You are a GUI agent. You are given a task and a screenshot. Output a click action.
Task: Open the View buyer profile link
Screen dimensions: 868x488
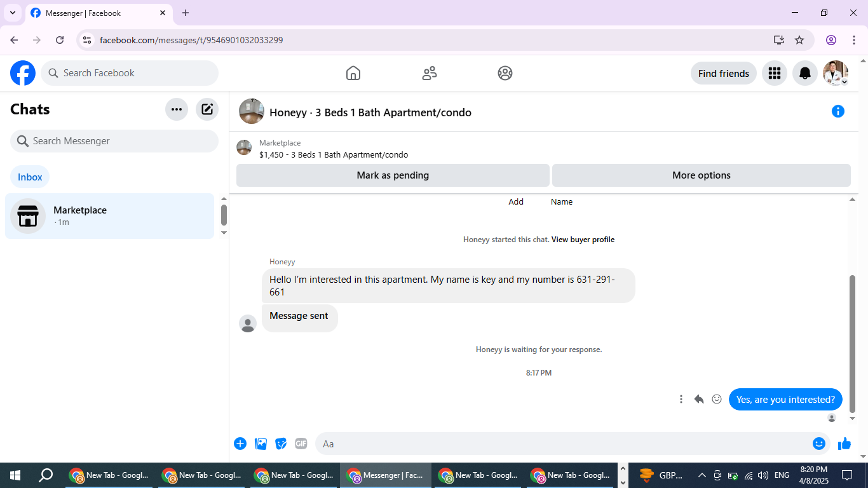point(583,240)
